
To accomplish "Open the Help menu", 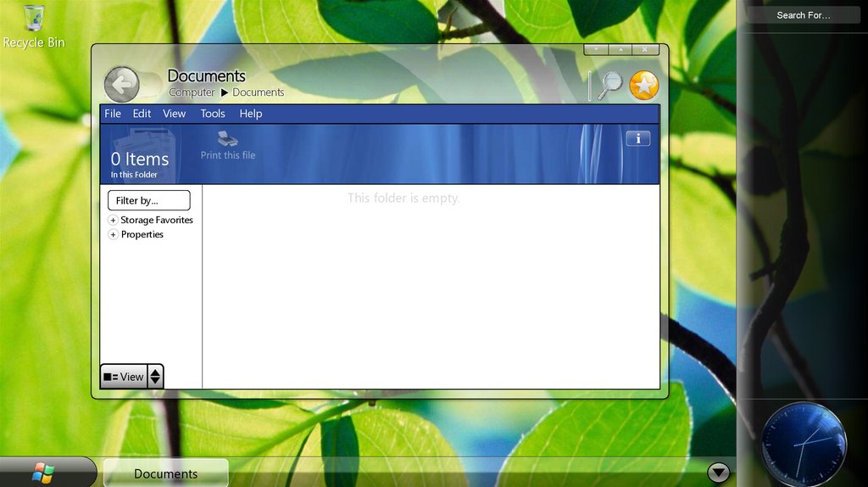I will tap(251, 114).
